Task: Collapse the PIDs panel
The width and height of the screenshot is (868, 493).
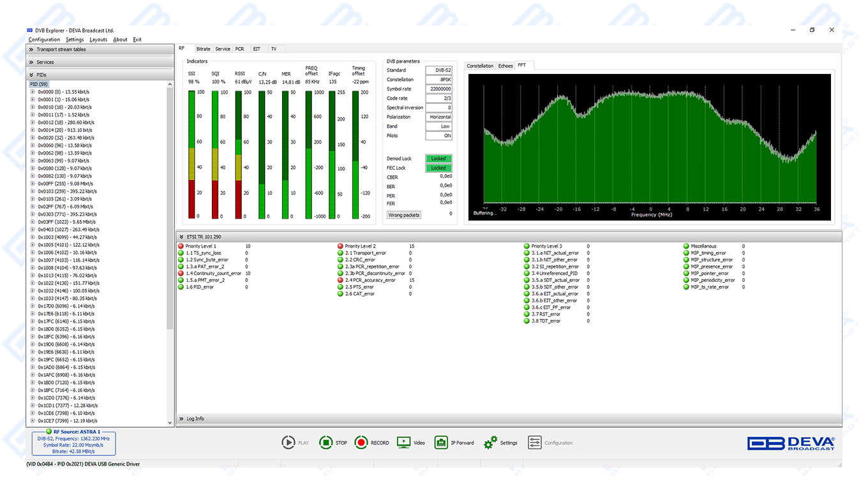Action: tap(31, 75)
